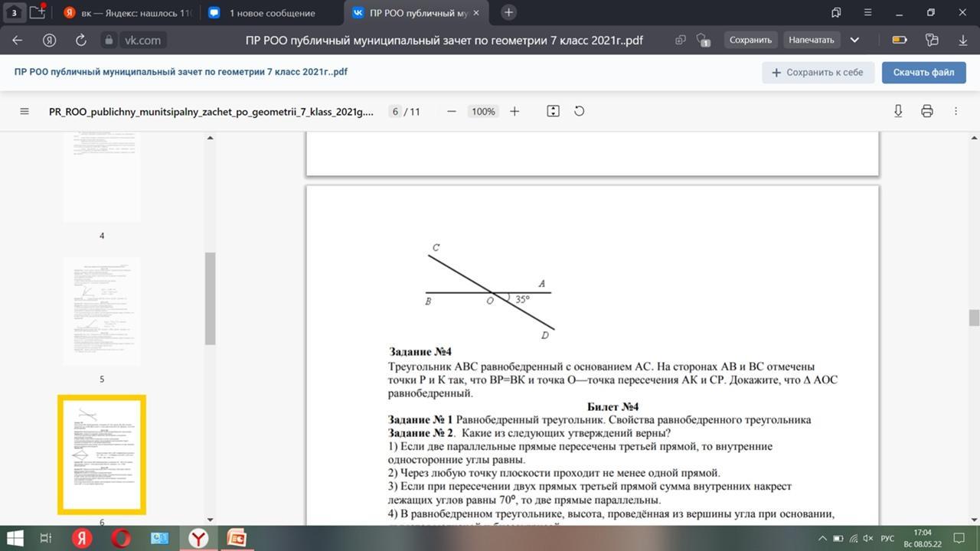This screenshot has width=980, height=551.
Task: Zoom out the PDF with minus
Action: tap(452, 111)
